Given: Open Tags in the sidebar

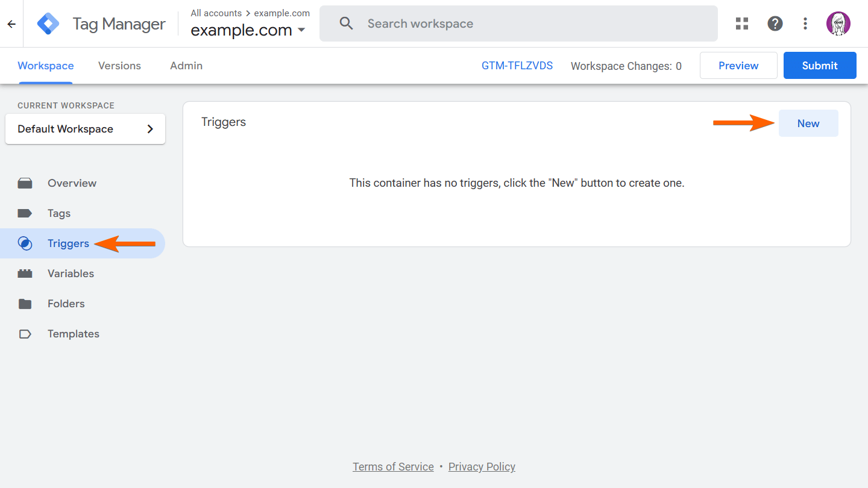Looking at the screenshot, I should [x=83, y=213].
